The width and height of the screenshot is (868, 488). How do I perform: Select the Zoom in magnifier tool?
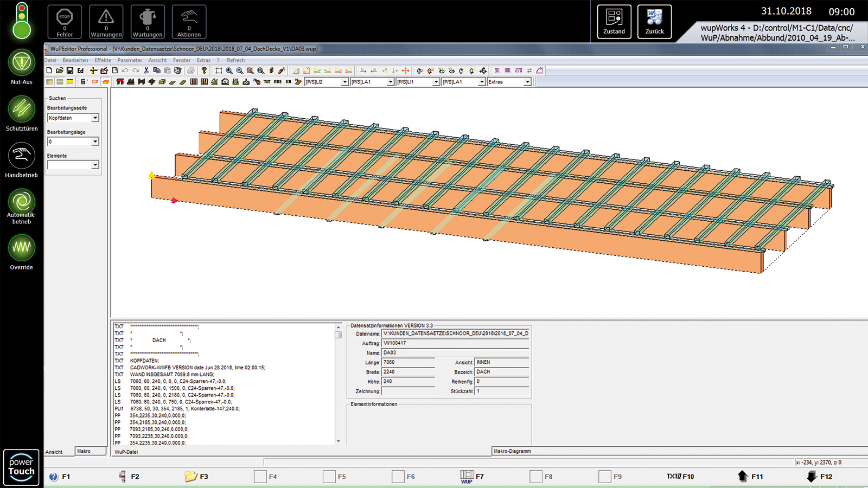click(229, 70)
